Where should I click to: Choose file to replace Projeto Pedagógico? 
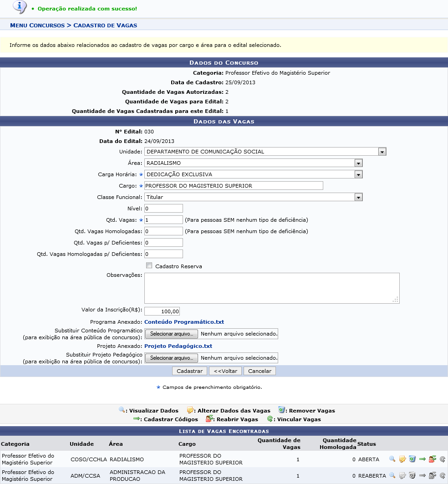[x=171, y=358]
